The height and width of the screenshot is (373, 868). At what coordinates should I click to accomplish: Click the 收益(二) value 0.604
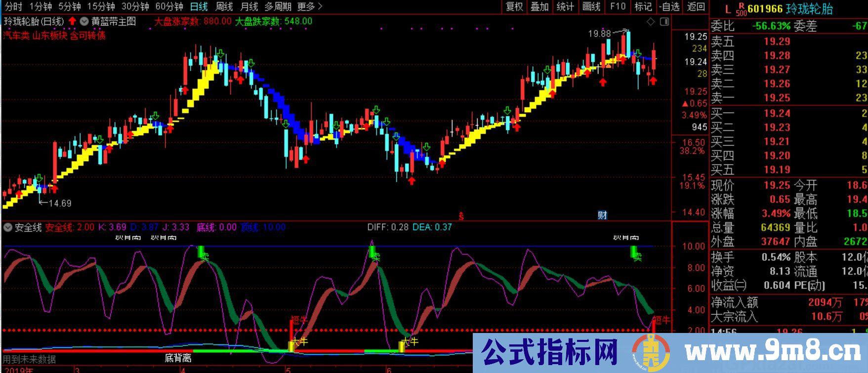tap(777, 286)
